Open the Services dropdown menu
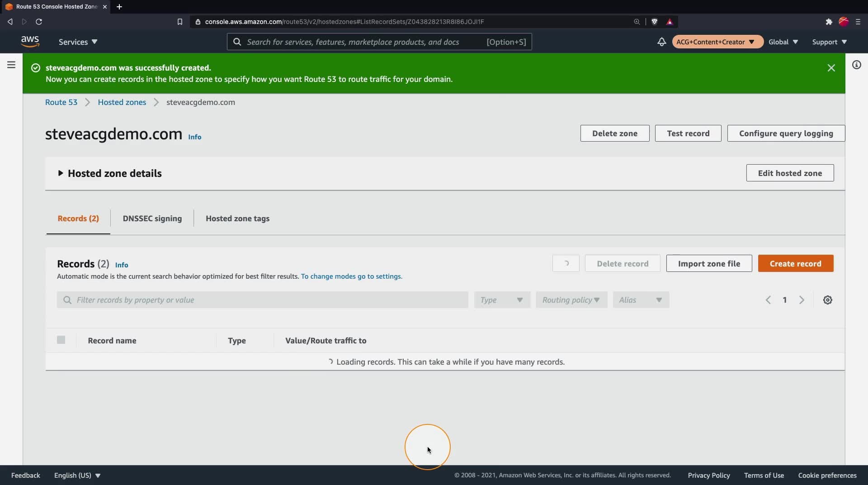The height and width of the screenshot is (485, 868). coord(78,42)
